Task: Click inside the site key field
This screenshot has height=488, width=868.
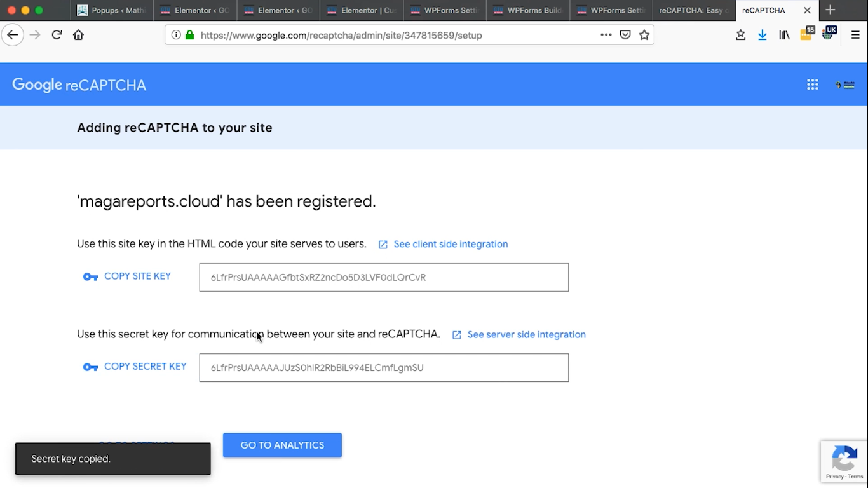Action: click(x=384, y=278)
